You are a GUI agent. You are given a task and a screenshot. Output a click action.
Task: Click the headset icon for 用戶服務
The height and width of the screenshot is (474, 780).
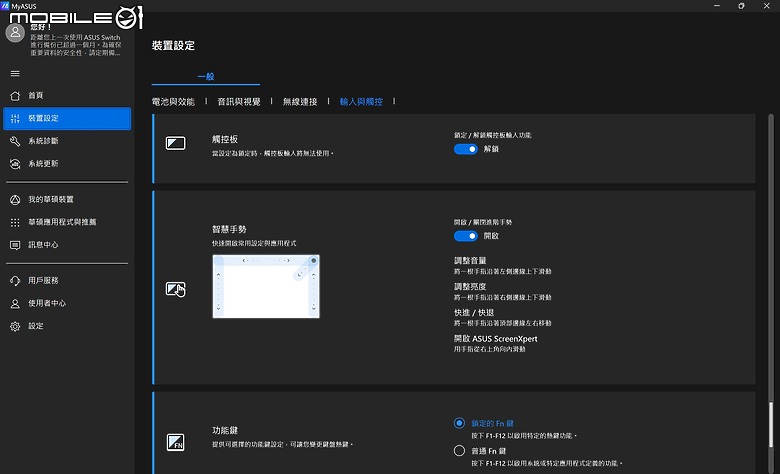pos(15,281)
